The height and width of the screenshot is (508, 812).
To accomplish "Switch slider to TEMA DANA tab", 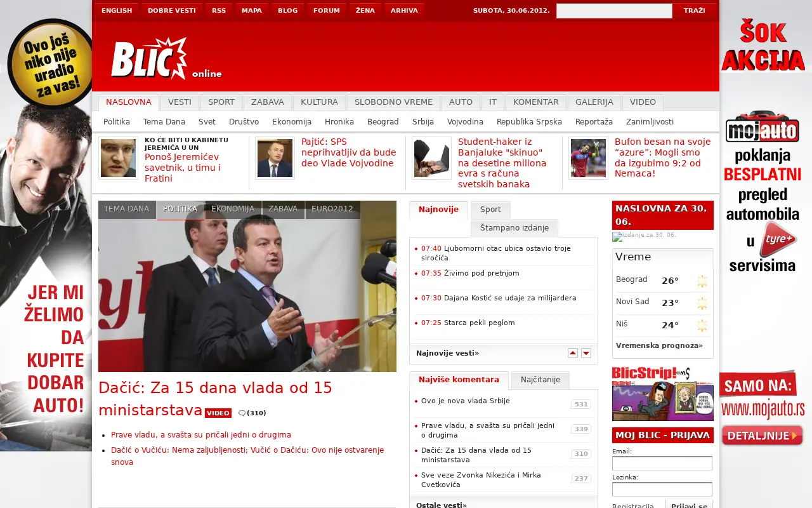I will point(127,209).
